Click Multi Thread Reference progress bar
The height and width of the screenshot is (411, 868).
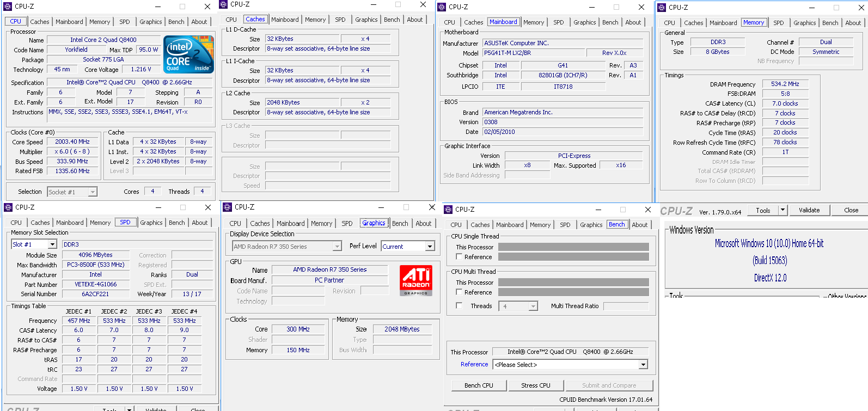pyautogui.click(x=573, y=292)
